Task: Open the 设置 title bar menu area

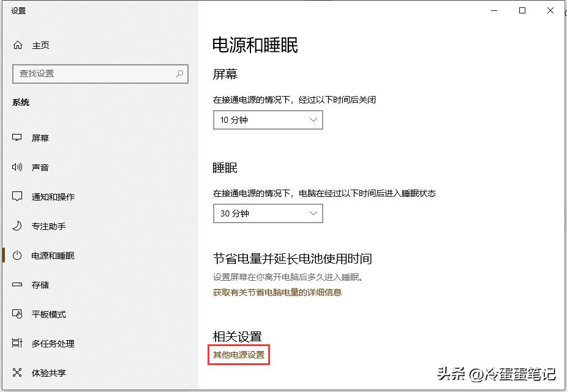Action: click(x=18, y=10)
